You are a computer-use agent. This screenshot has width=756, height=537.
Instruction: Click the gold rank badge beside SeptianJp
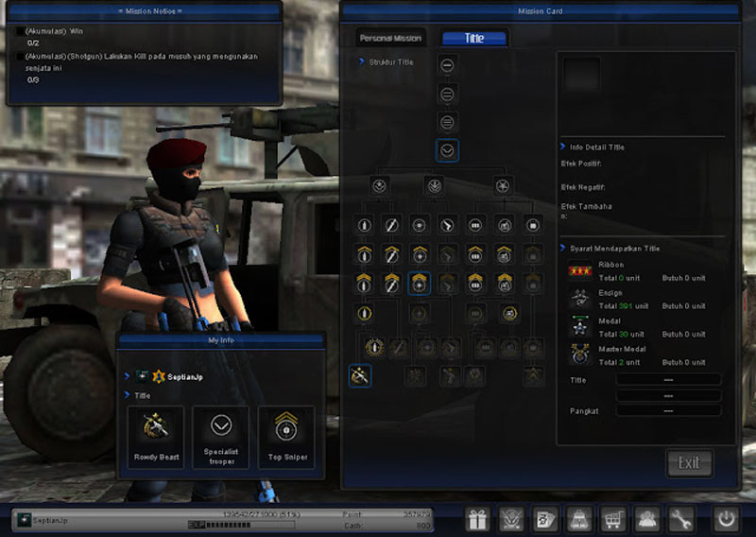(159, 376)
